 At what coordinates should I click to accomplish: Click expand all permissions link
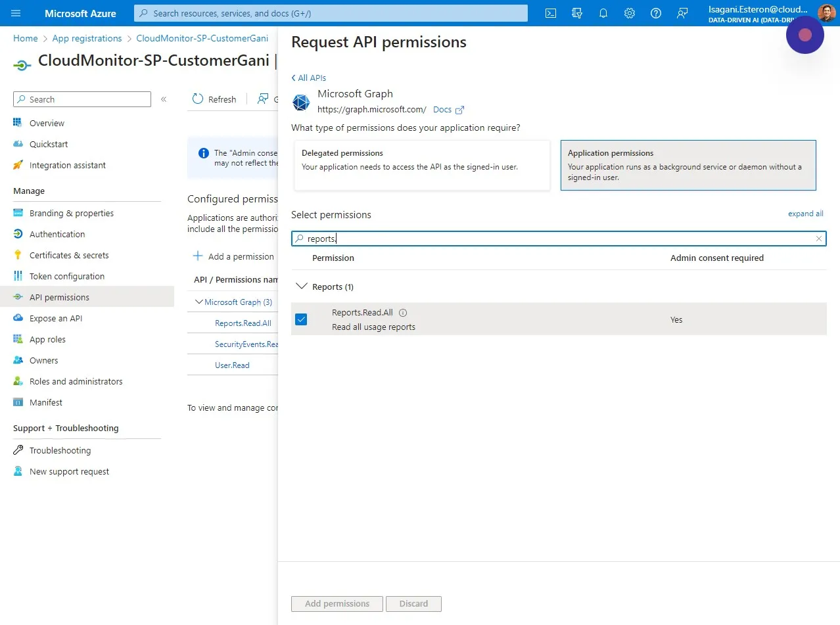click(x=806, y=214)
